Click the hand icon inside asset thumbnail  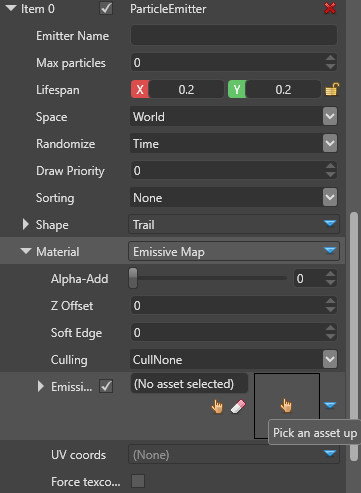point(286,406)
